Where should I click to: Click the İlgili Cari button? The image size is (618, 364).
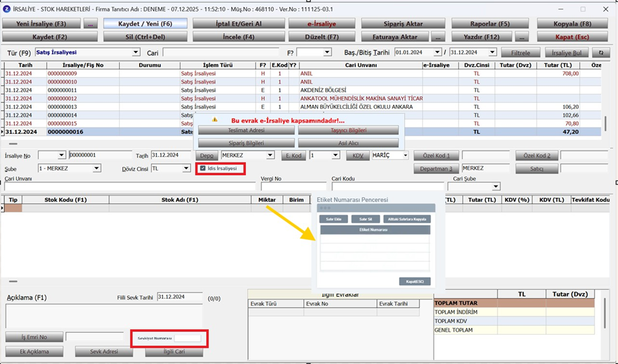[174, 352]
